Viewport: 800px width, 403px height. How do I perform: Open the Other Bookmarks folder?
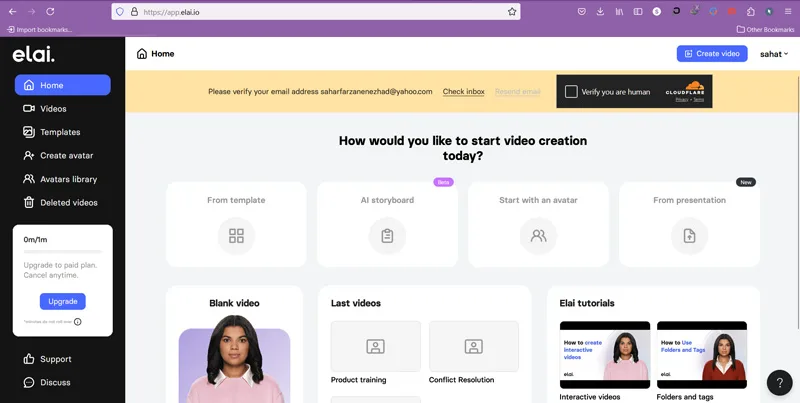pos(765,30)
